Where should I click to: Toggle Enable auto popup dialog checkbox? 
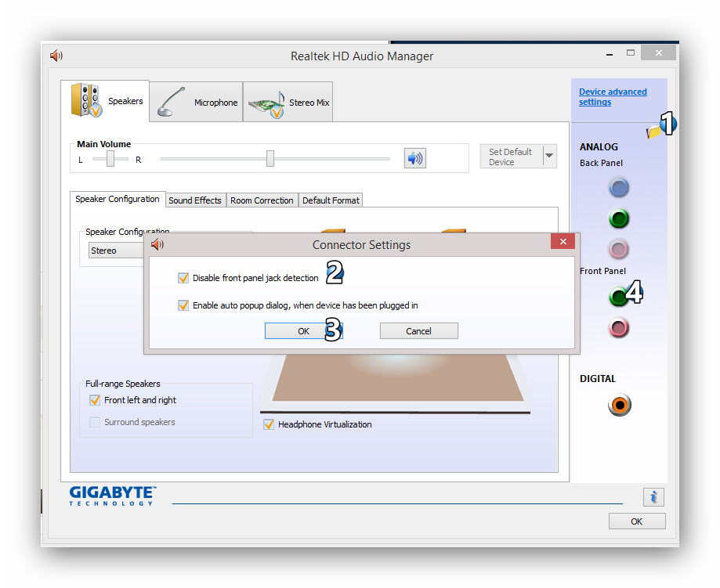click(x=183, y=305)
